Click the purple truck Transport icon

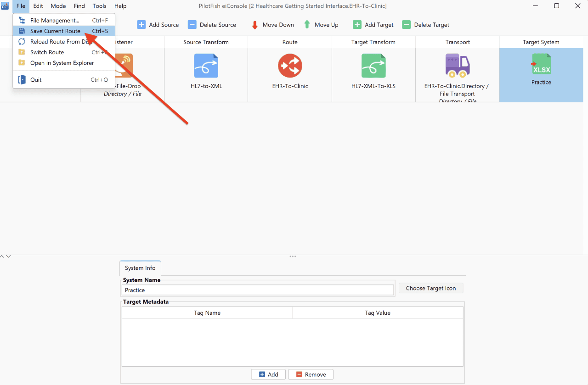pyautogui.click(x=458, y=66)
